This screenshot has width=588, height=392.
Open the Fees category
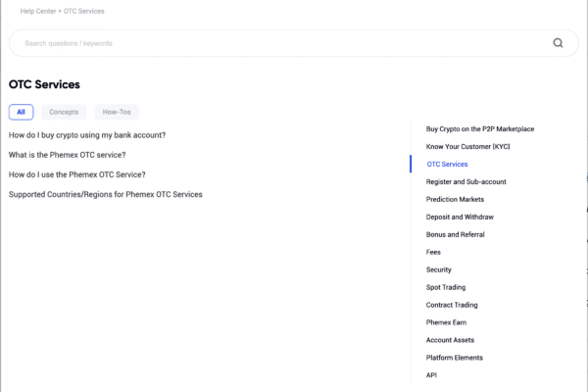[433, 253]
